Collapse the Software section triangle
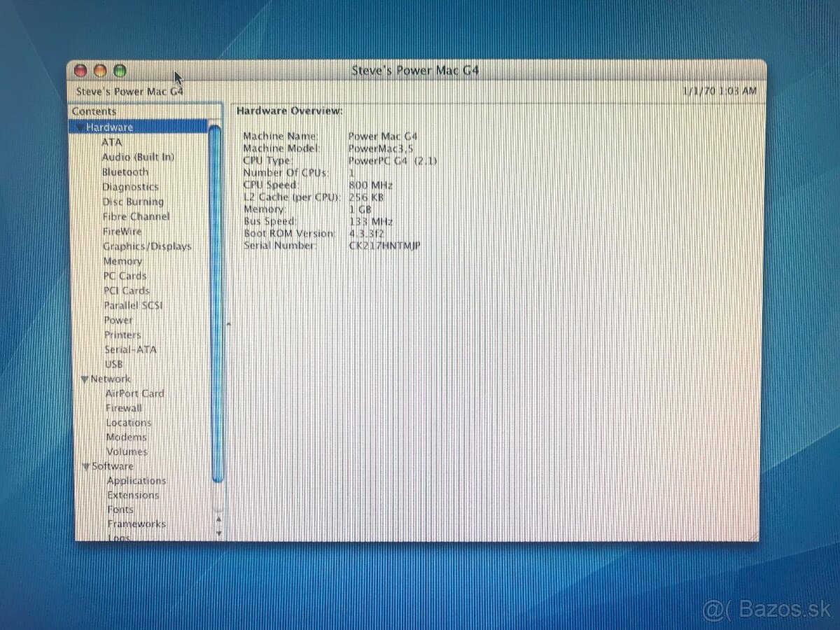This screenshot has height=630, width=840. (86, 467)
